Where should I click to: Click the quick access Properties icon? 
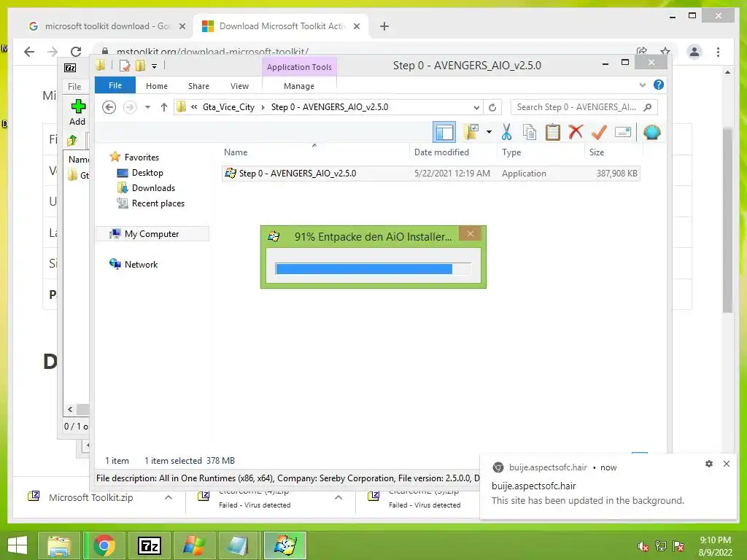[125, 65]
